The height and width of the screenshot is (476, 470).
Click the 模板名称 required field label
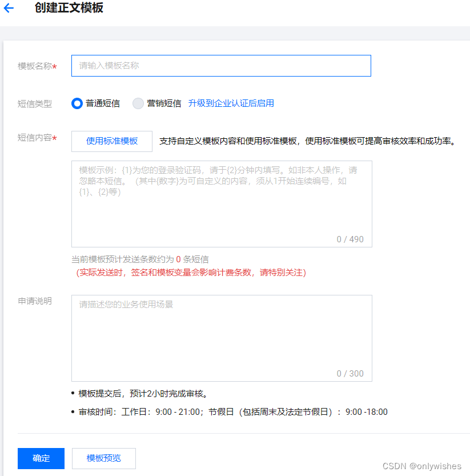click(35, 66)
